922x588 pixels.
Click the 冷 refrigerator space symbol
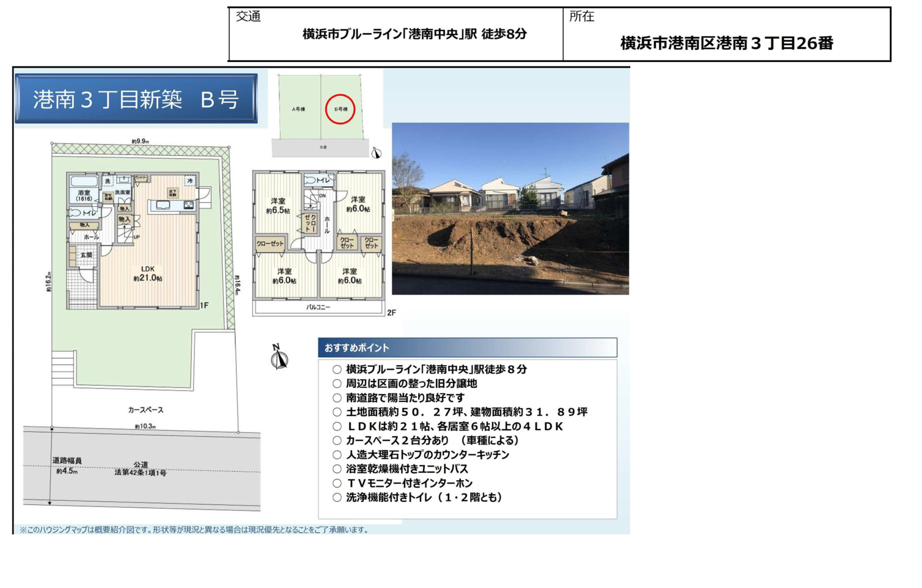coord(190,181)
